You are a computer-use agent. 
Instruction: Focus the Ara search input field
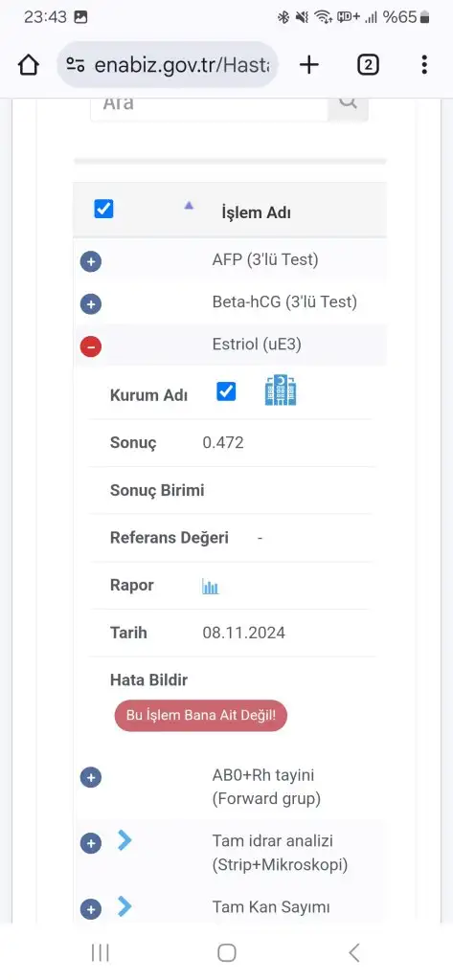click(209, 105)
